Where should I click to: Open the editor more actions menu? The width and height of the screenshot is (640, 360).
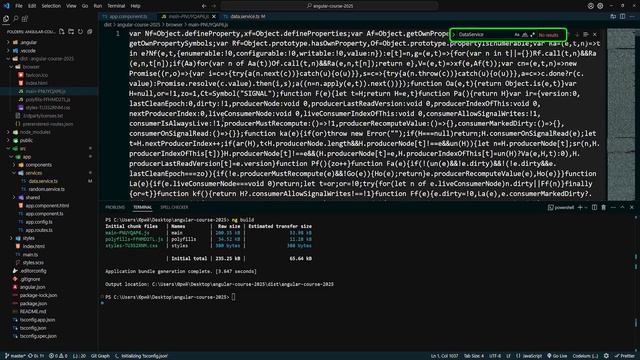click(632, 16)
